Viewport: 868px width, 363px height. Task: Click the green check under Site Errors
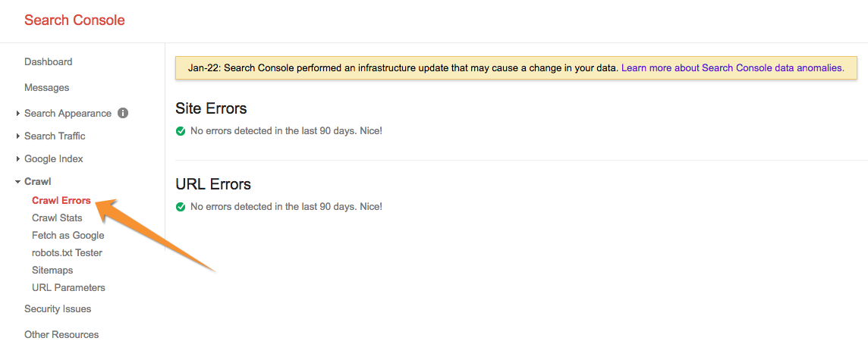click(x=181, y=131)
